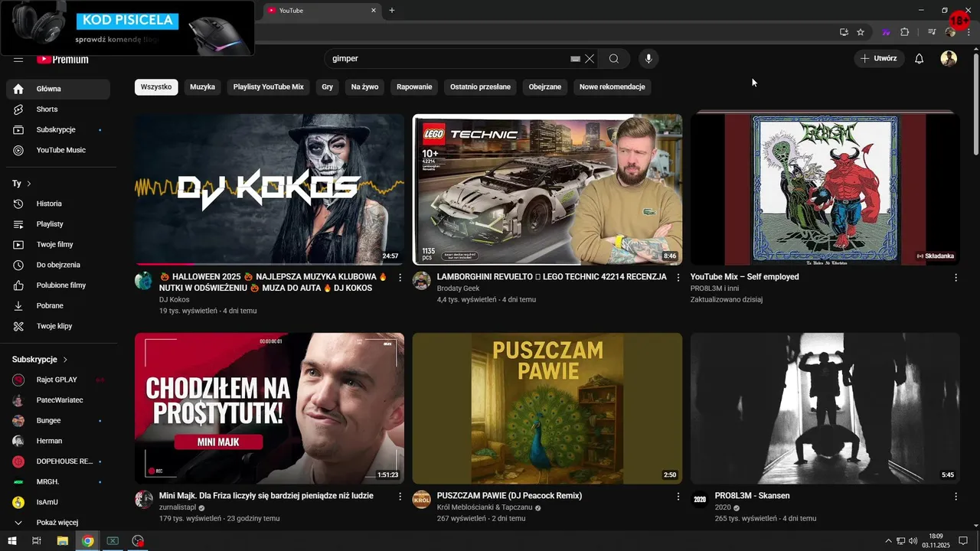Open the Mini Majk video thumbnail
Viewport: 980px width, 551px height.
[x=269, y=408]
